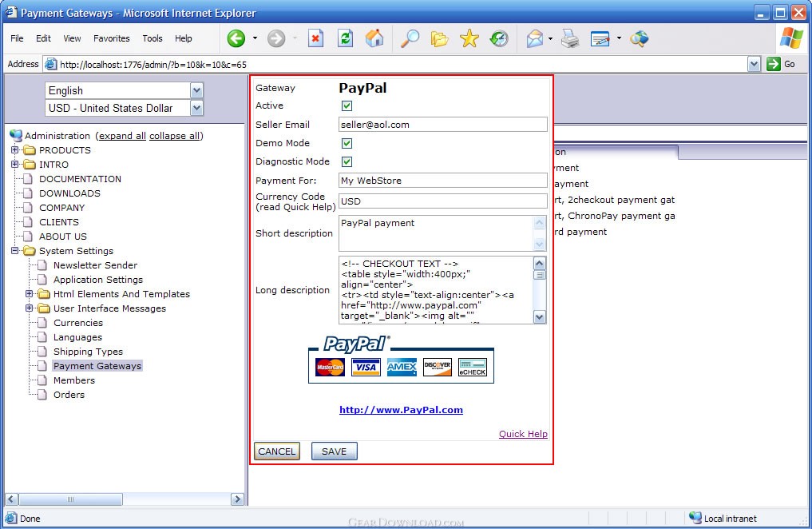
Task: Click the PayPal credit cards logo image
Action: pyautogui.click(x=401, y=360)
